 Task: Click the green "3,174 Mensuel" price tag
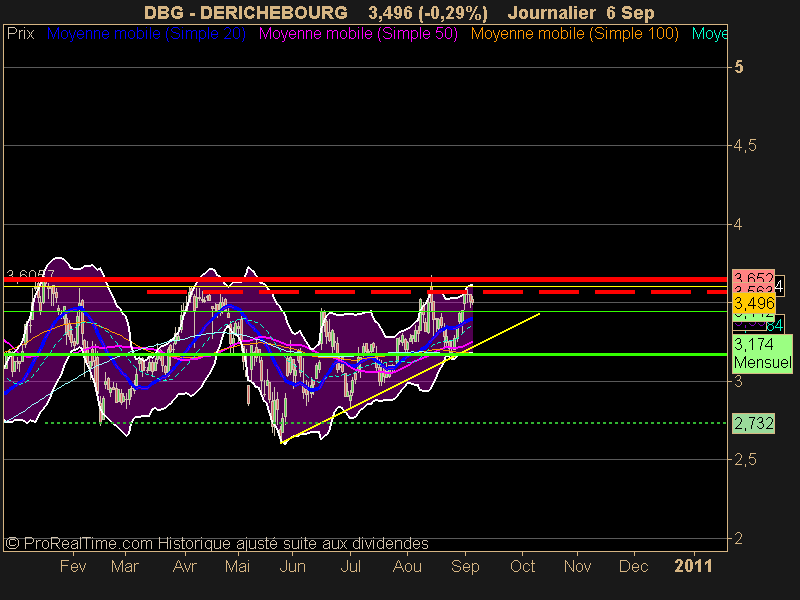[763, 354]
